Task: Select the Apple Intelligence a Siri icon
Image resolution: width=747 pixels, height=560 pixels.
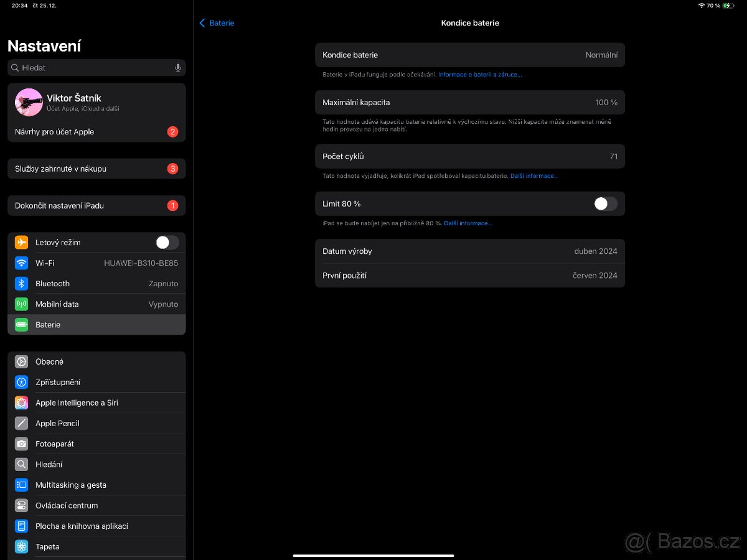Action: coord(21,403)
